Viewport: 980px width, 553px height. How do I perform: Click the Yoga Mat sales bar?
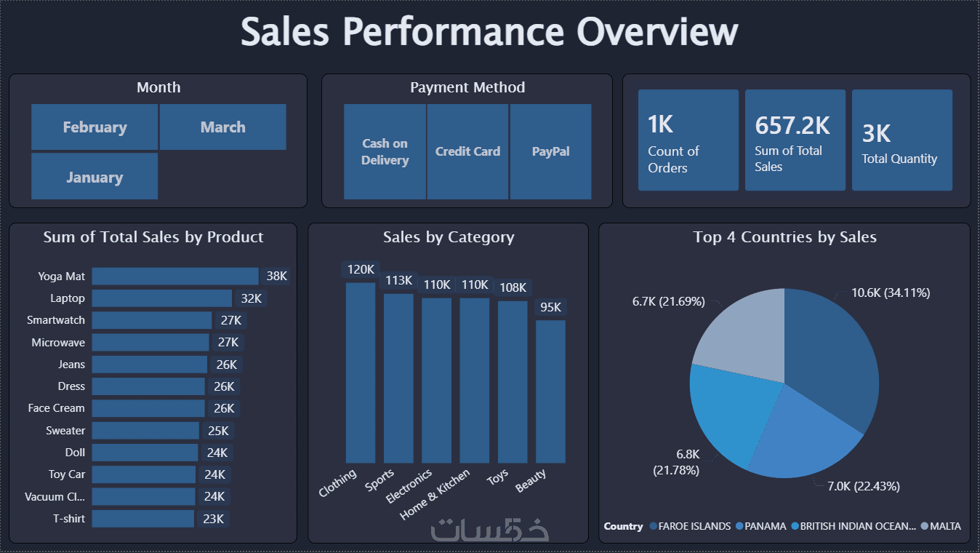click(175, 276)
